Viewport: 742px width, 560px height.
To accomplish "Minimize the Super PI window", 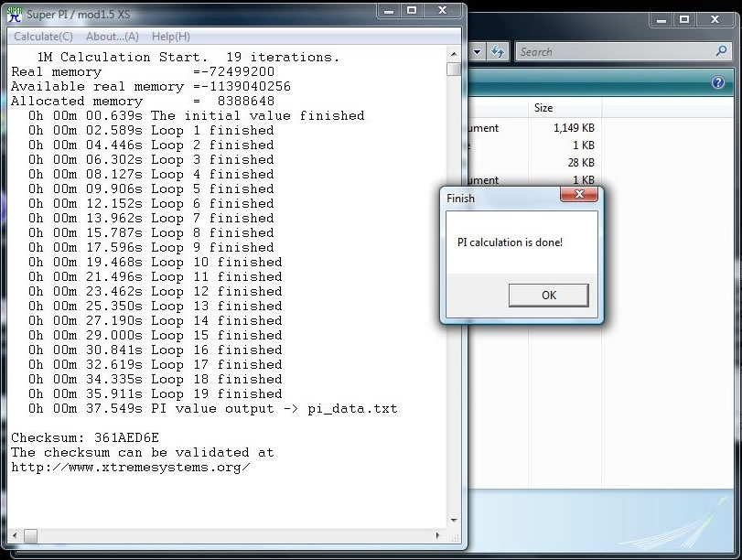I will coord(389,10).
